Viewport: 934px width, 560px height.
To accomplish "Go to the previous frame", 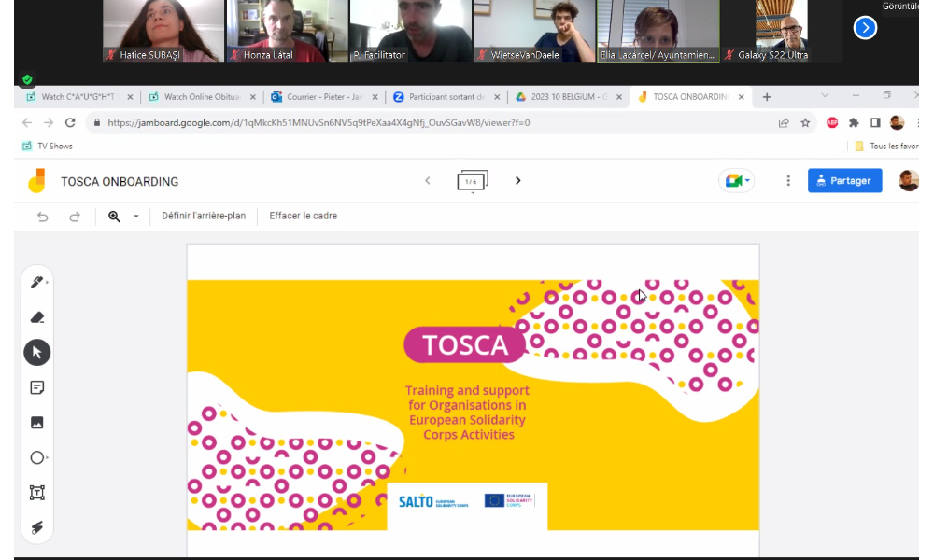I will point(427,180).
